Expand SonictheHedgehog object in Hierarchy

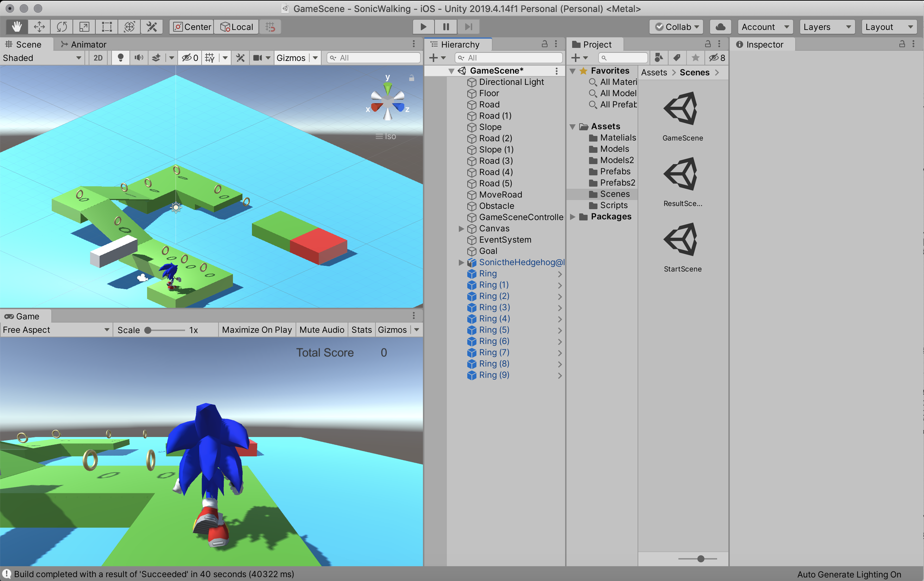[461, 262]
